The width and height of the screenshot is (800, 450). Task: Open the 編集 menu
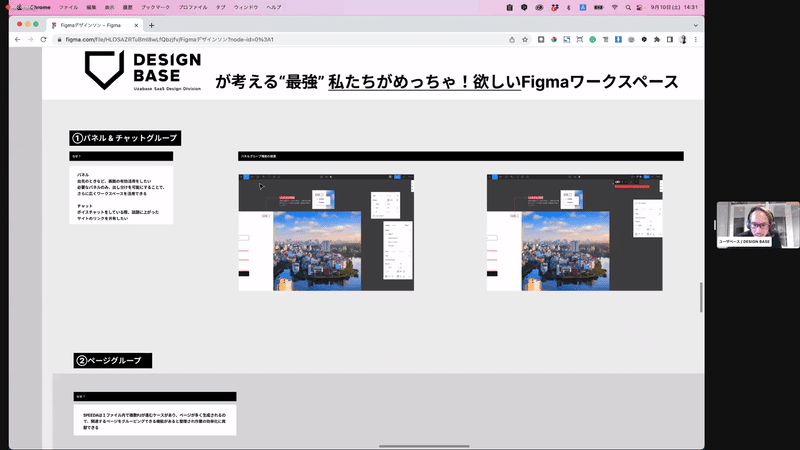pyautogui.click(x=91, y=7)
